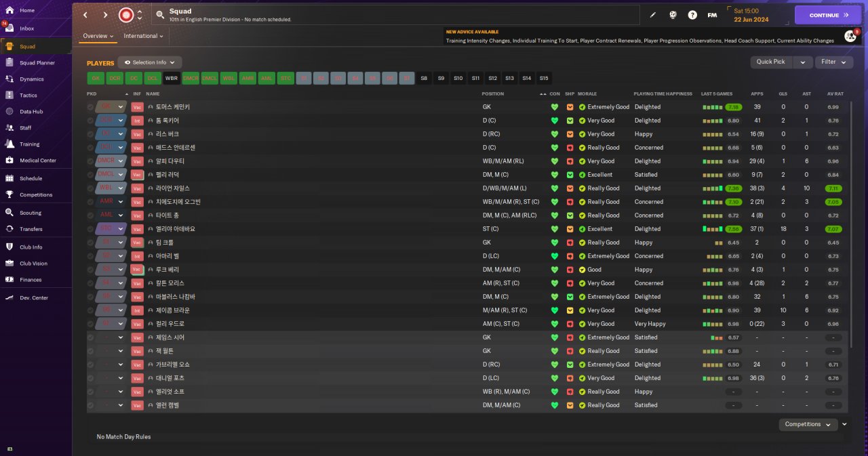Open the Home sidebar icon
The width and height of the screenshot is (868, 456).
[x=9, y=11]
